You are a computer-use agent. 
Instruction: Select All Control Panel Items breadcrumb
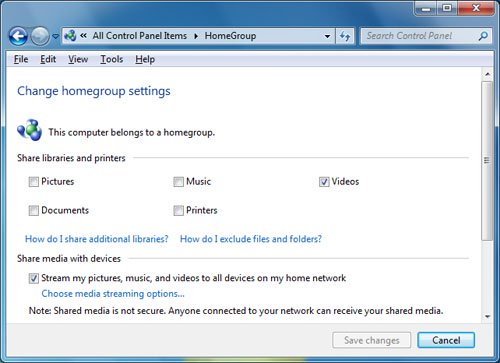click(x=140, y=36)
